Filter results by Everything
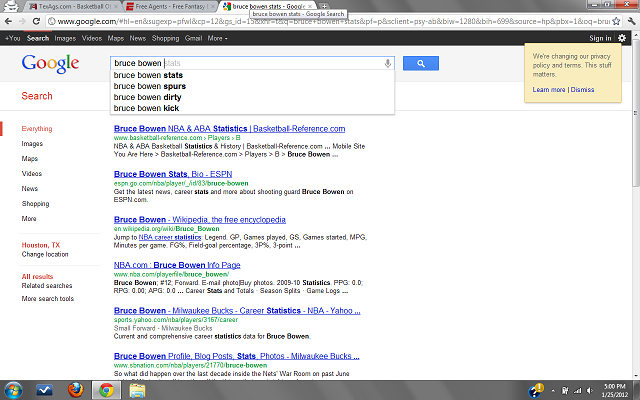Image resolution: width=640 pixels, height=400 pixels. pos(37,129)
